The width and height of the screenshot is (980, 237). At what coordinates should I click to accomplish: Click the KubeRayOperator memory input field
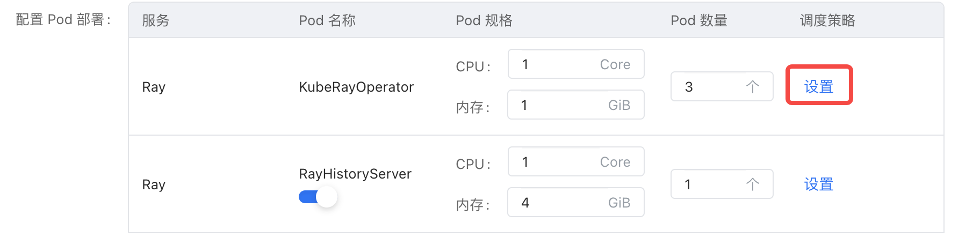coord(553,105)
